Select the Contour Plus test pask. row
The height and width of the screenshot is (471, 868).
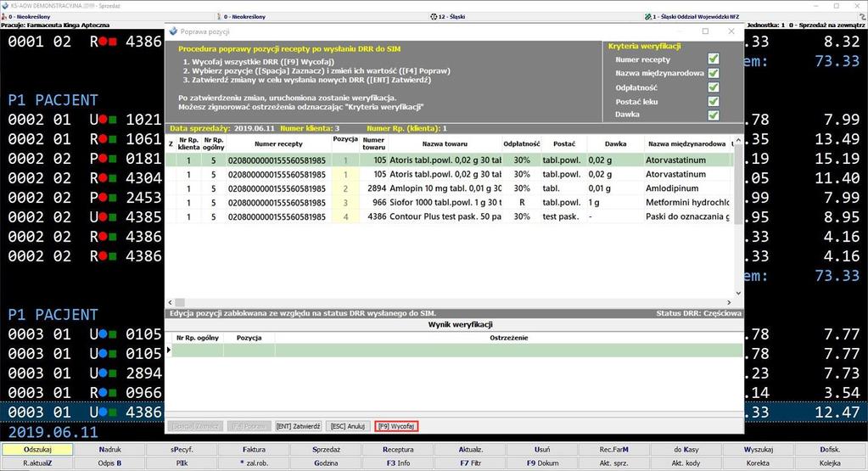pyautogui.click(x=450, y=216)
